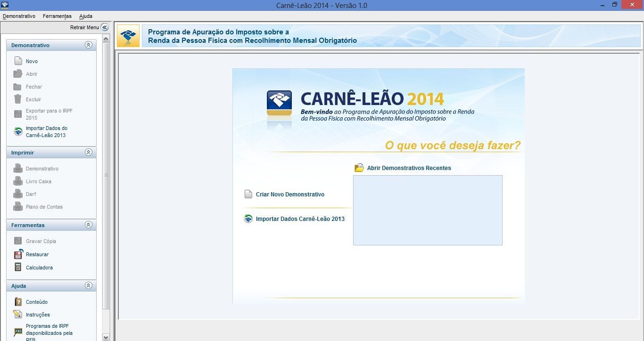Screen dimensions: 644x341
Task: Click the Livro Caixa label under Imprimir
Action: click(x=39, y=181)
